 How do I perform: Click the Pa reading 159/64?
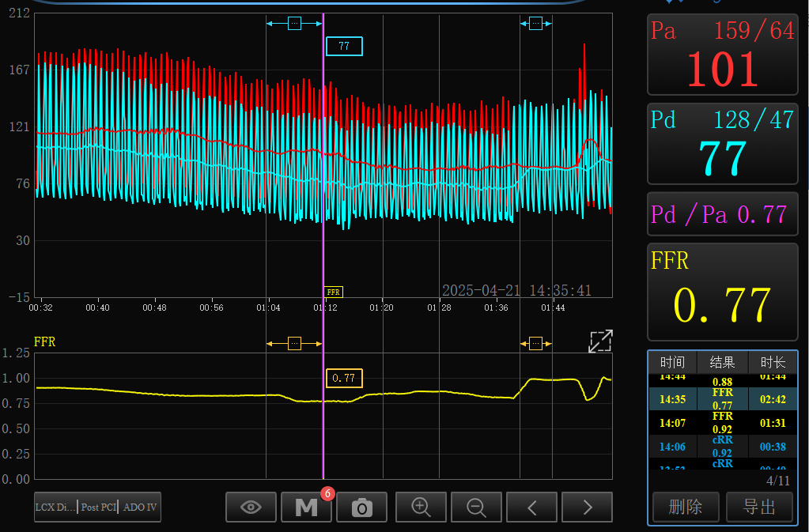[x=754, y=30]
